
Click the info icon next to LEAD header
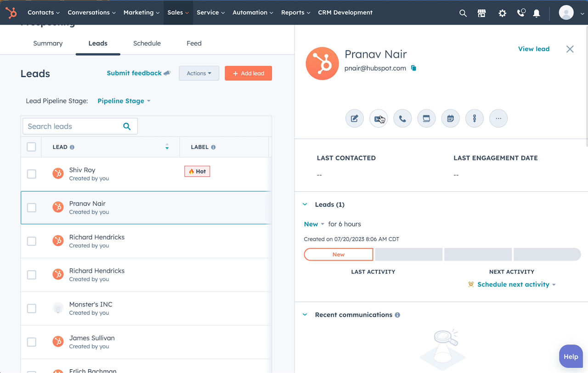tap(72, 147)
